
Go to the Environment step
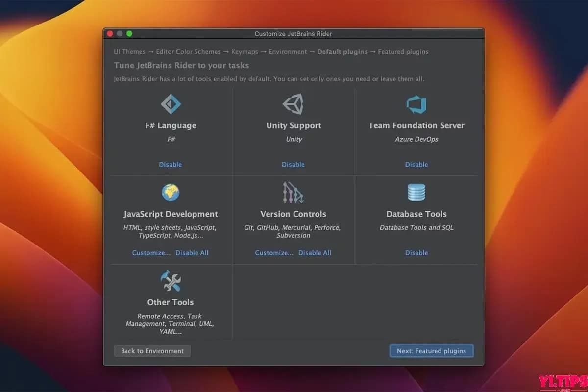288,51
